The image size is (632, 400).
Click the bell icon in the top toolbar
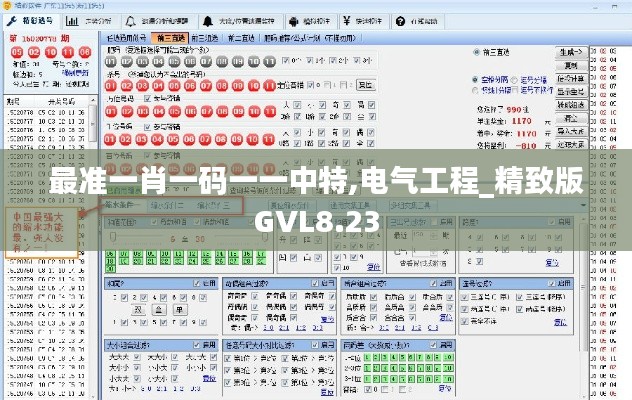207,19
